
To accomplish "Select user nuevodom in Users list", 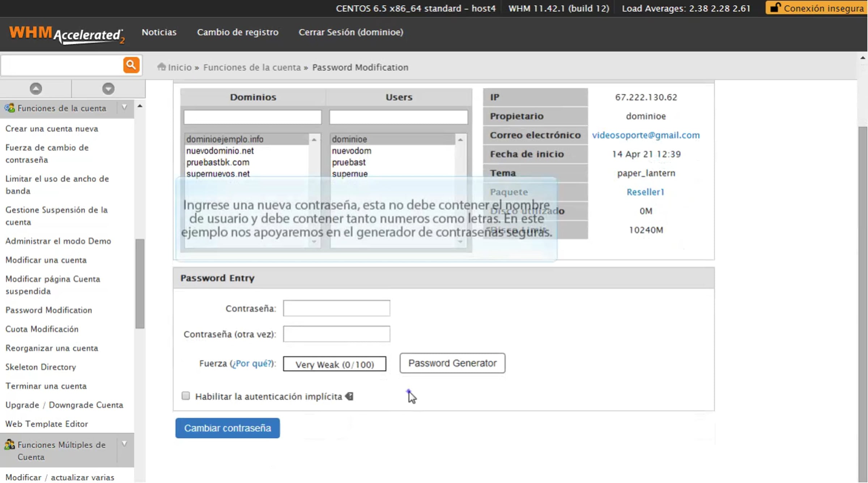I will 393,151.
